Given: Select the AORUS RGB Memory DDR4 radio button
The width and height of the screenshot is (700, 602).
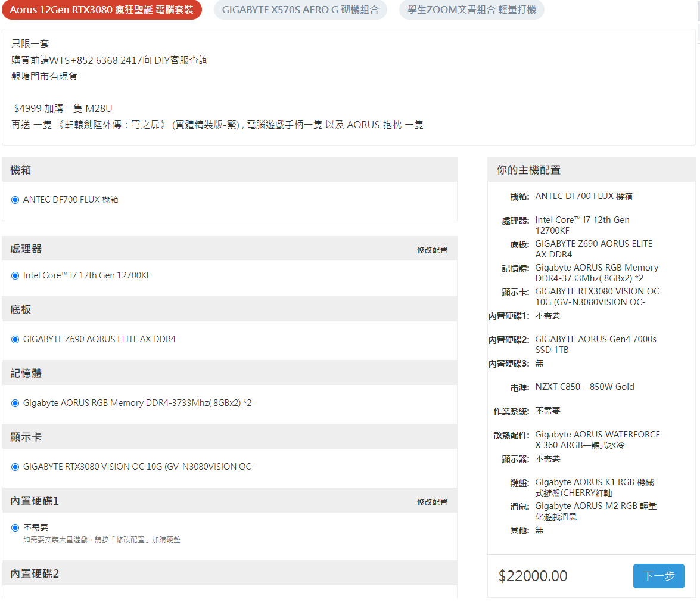Looking at the screenshot, I should tap(15, 403).
